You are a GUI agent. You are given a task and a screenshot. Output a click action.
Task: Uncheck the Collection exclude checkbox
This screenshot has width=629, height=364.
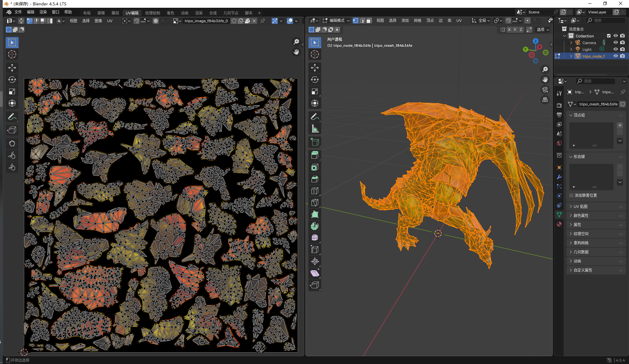(x=609, y=36)
